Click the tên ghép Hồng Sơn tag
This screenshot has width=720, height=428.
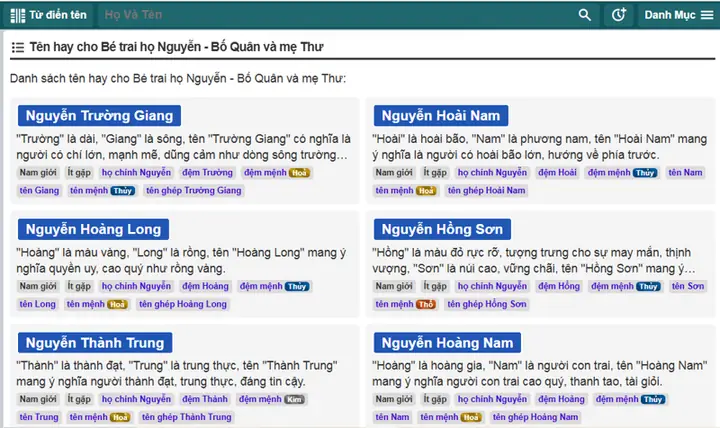point(487,304)
